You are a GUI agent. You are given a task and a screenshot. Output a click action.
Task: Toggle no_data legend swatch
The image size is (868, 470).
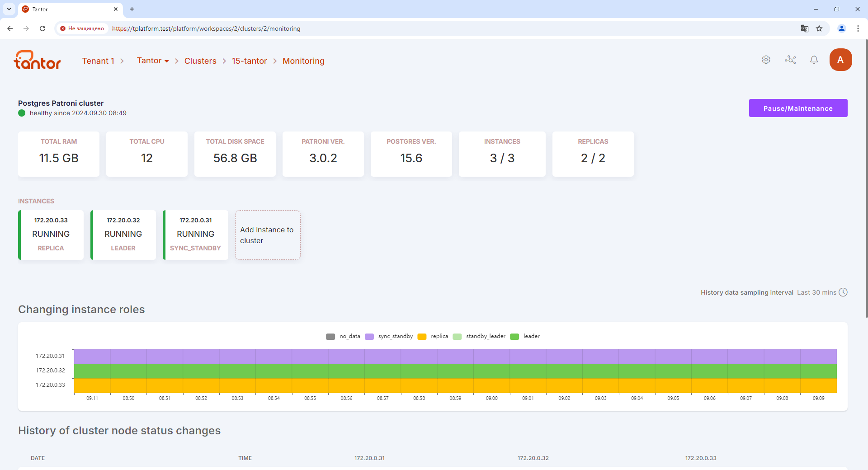[330, 336]
